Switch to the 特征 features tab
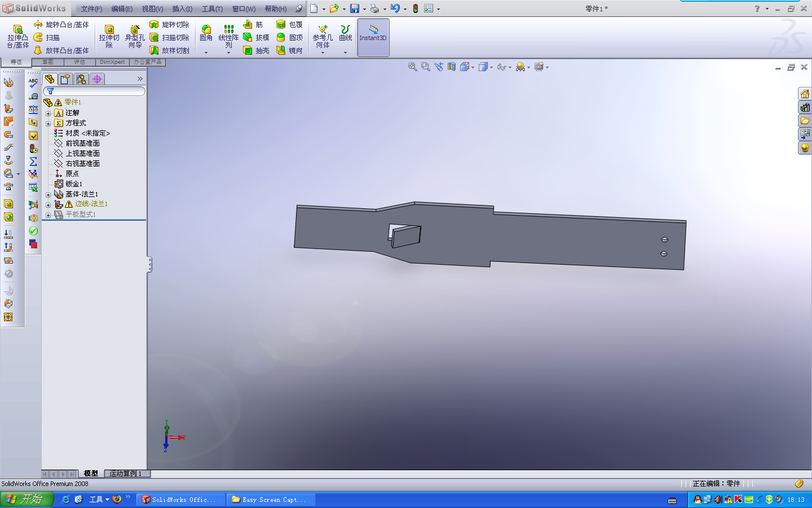 click(16, 62)
